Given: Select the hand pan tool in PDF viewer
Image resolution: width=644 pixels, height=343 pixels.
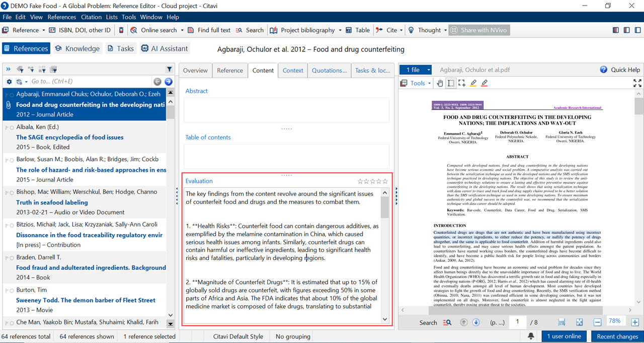Looking at the screenshot, I should point(440,83).
